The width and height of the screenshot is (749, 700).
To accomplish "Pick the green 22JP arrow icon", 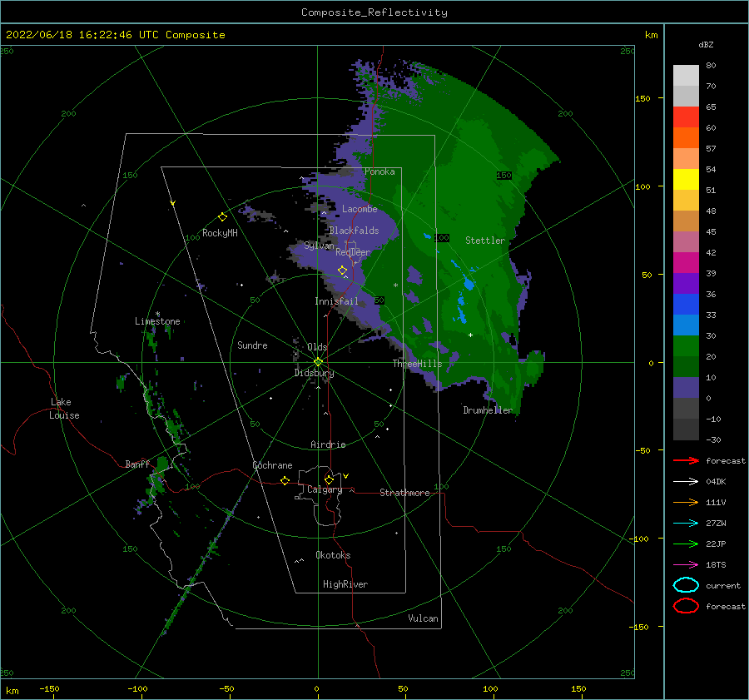I will point(686,544).
